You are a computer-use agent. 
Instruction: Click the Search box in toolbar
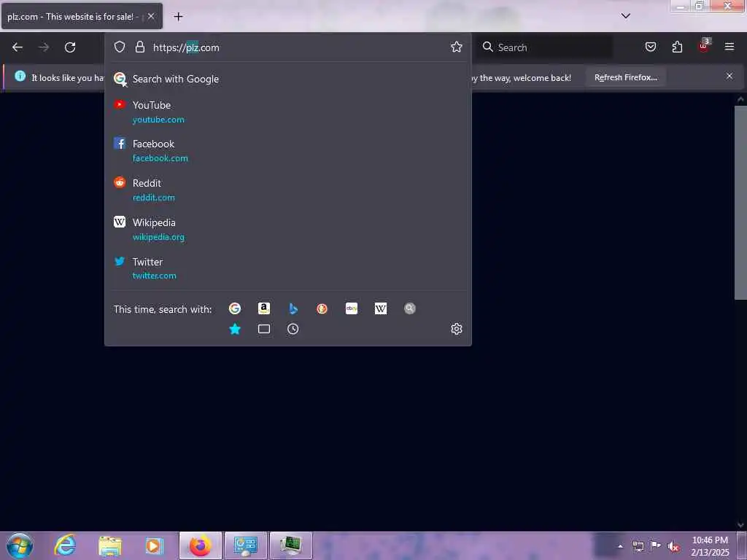coord(545,47)
